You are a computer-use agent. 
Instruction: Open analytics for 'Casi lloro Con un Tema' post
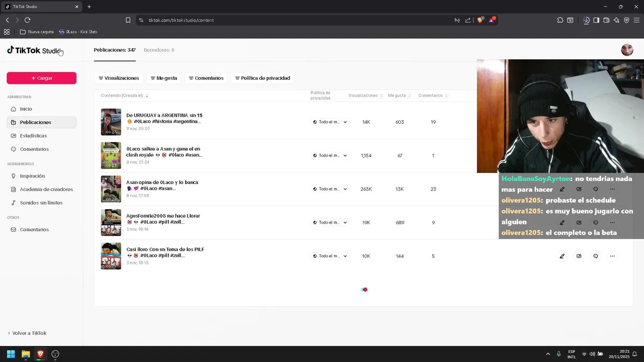[579, 256]
